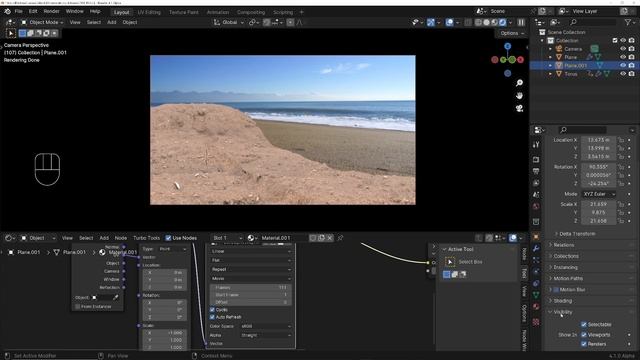
Task: Open the World properties tab icon
Action: [x=536, y=206]
